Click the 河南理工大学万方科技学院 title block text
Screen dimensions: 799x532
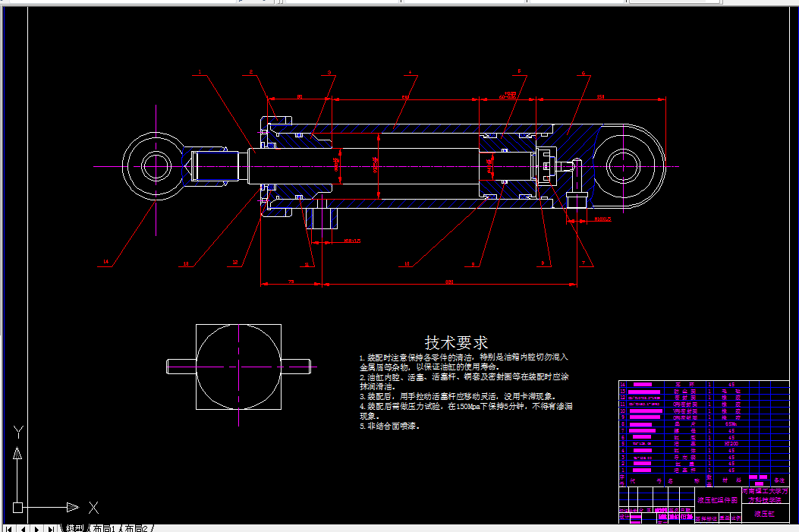coord(766,496)
